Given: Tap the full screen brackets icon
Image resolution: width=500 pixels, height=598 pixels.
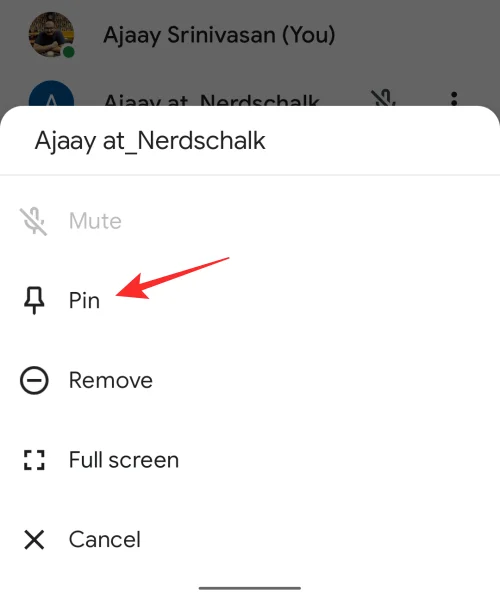Looking at the screenshot, I should [x=34, y=460].
